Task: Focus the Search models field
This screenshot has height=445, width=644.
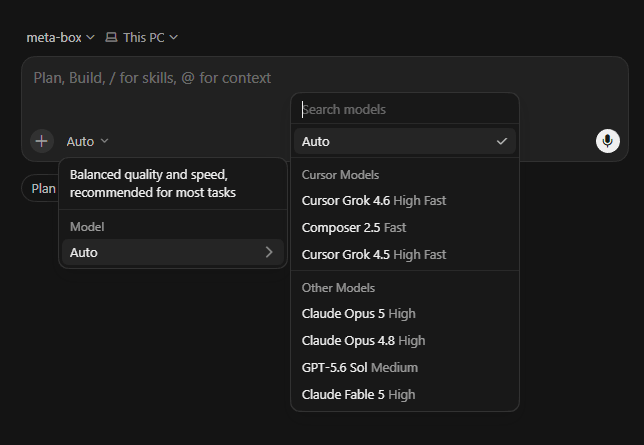Action: pyautogui.click(x=405, y=109)
